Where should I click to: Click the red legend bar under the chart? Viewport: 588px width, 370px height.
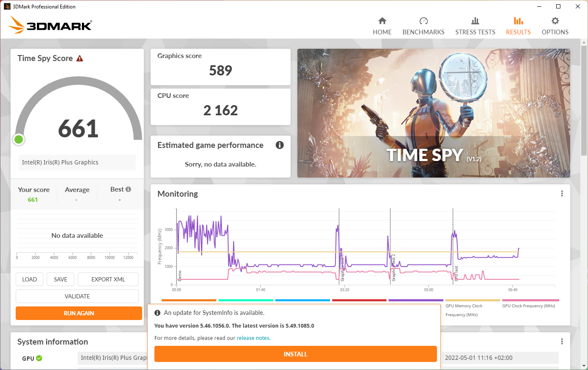(359, 300)
